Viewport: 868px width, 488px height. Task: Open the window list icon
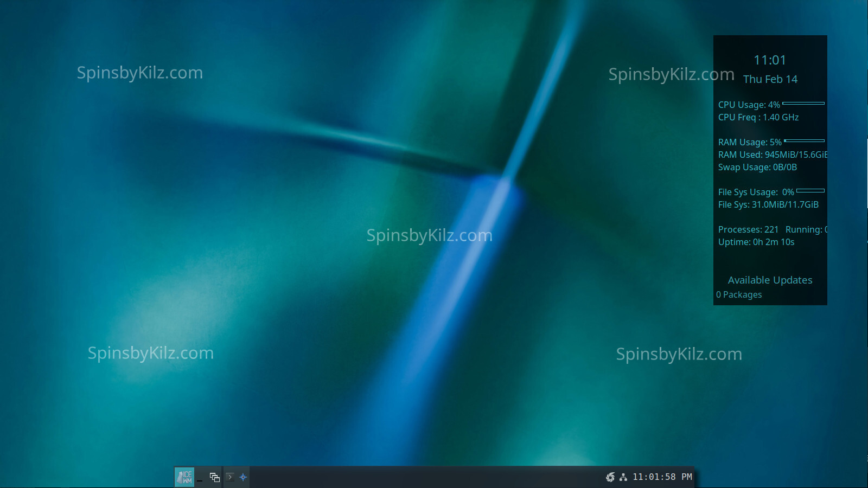pos(215,477)
